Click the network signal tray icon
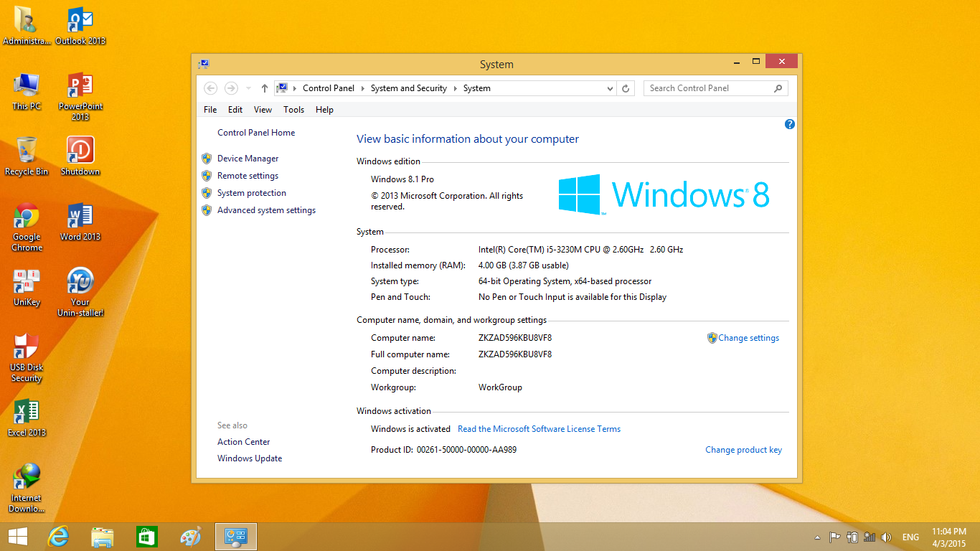Image resolution: width=980 pixels, height=551 pixels. (870, 537)
